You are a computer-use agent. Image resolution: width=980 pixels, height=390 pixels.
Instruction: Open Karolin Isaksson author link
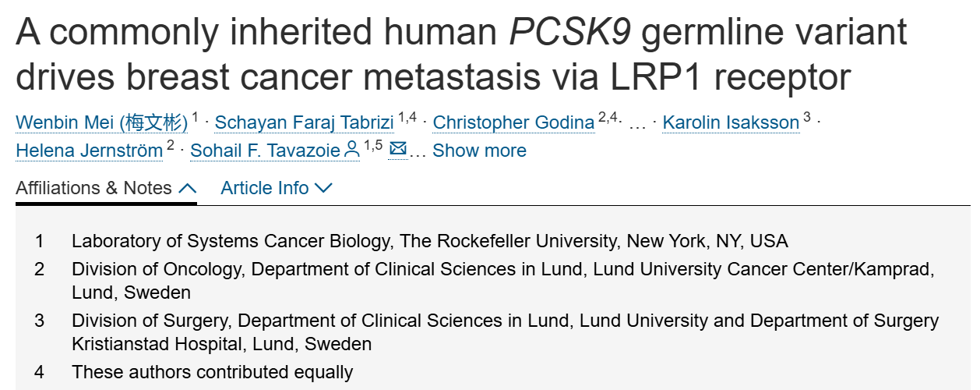point(731,122)
